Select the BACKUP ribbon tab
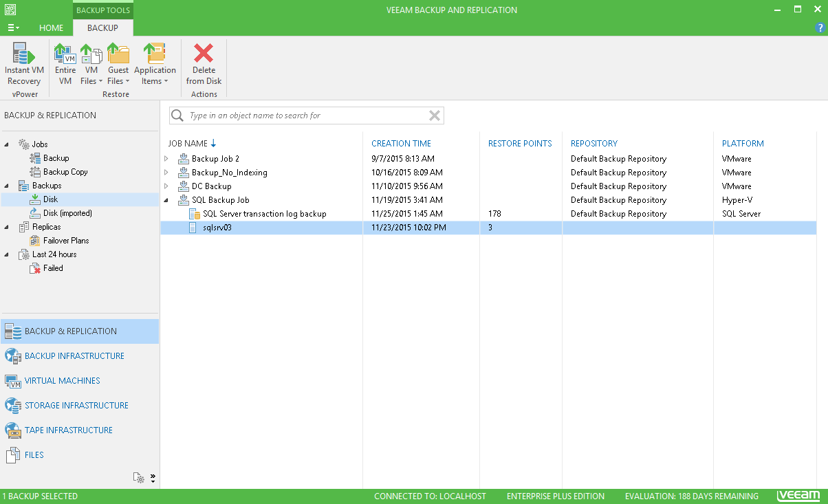 point(102,28)
